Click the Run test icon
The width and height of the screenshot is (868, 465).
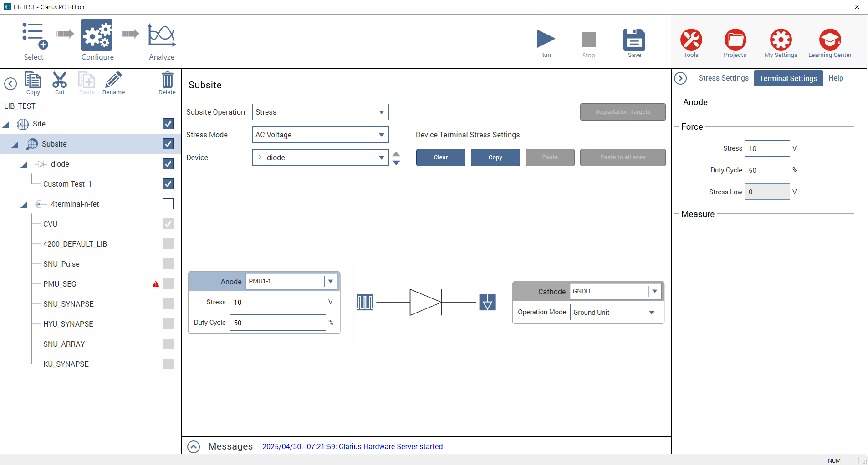(546, 40)
